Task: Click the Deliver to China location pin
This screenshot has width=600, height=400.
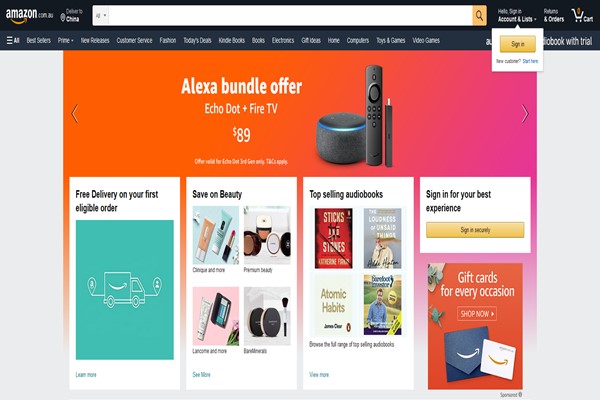Action: tap(63, 18)
